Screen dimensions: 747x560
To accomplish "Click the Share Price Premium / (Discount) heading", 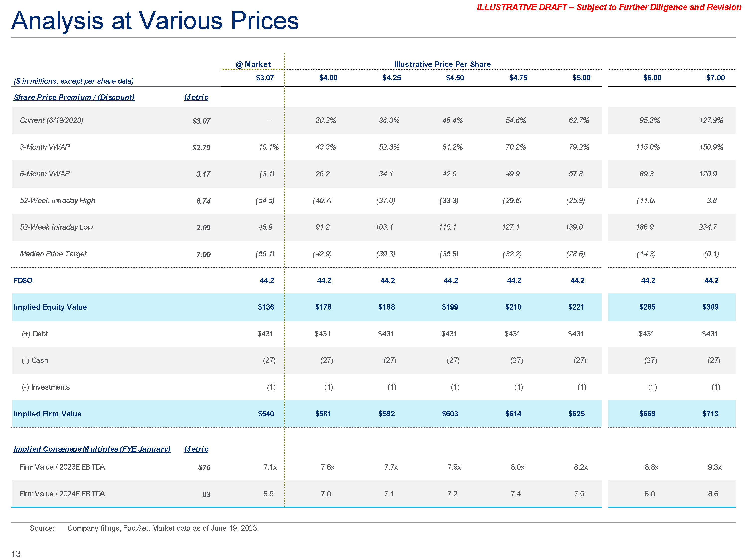I will (74, 97).
